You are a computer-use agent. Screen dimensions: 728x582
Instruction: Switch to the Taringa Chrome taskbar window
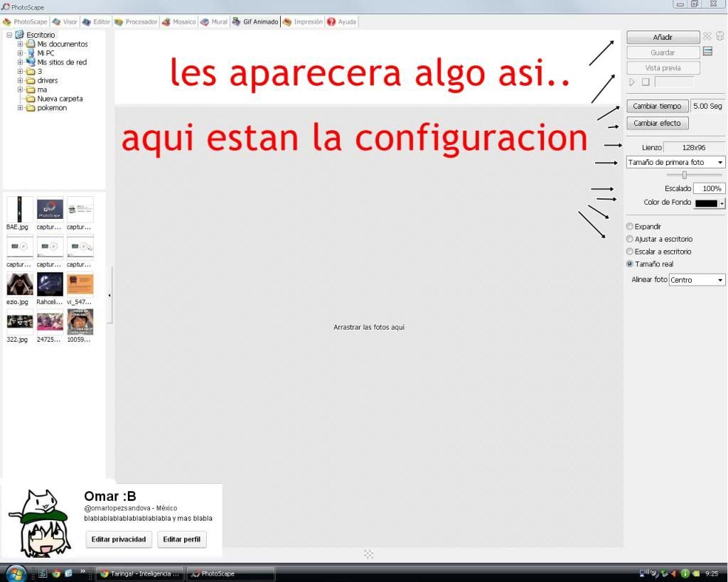139,573
